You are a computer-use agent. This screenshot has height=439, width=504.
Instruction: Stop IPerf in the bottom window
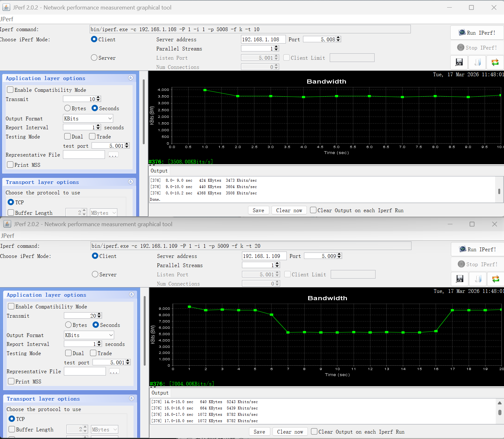[478, 264]
